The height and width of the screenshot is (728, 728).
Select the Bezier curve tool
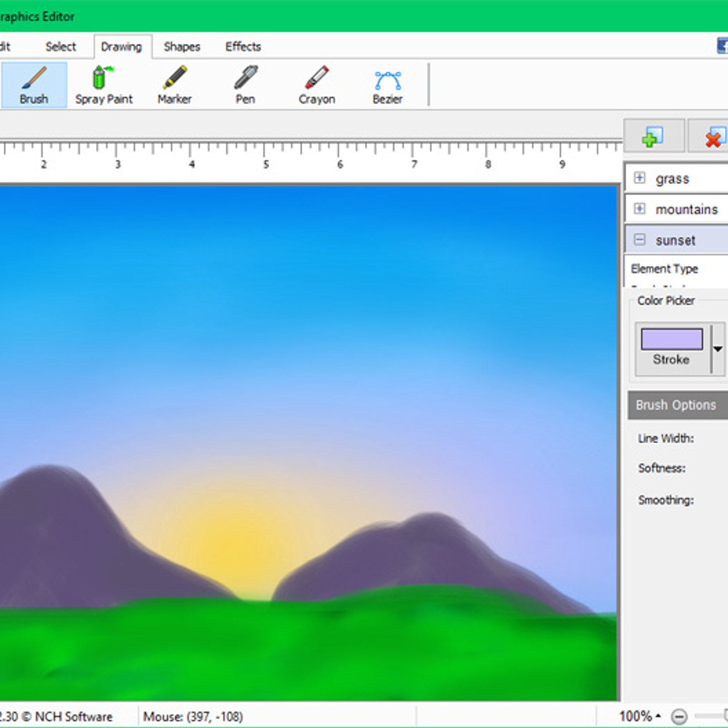click(x=387, y=86)
